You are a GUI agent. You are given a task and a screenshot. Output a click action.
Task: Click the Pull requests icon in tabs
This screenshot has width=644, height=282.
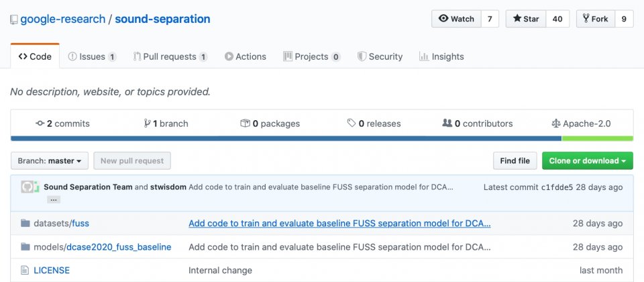click(x=137, y=56)
